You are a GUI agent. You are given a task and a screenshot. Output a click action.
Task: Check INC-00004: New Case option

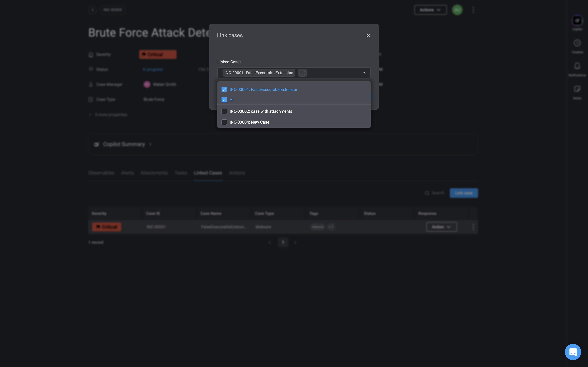point(224,122)
